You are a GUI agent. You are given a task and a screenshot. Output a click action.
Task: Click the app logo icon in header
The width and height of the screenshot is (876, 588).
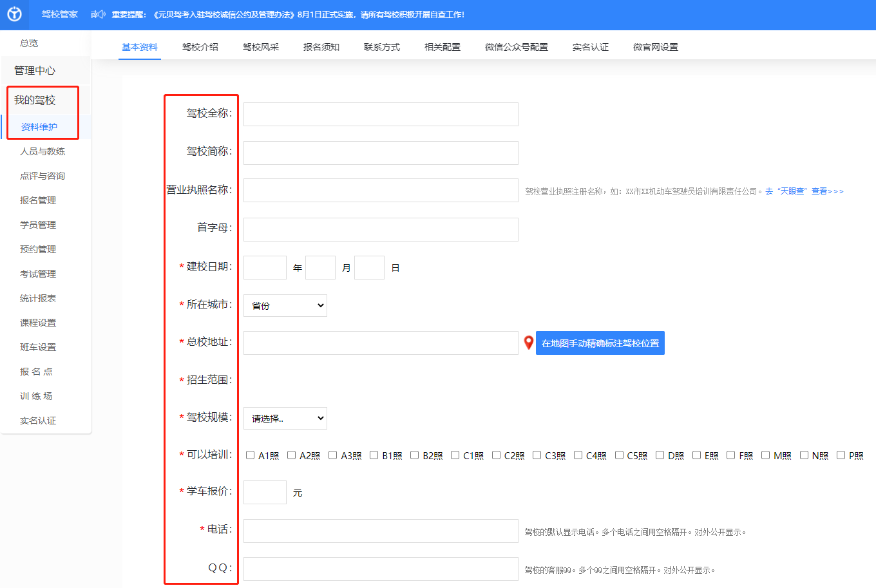pos(14,14)
